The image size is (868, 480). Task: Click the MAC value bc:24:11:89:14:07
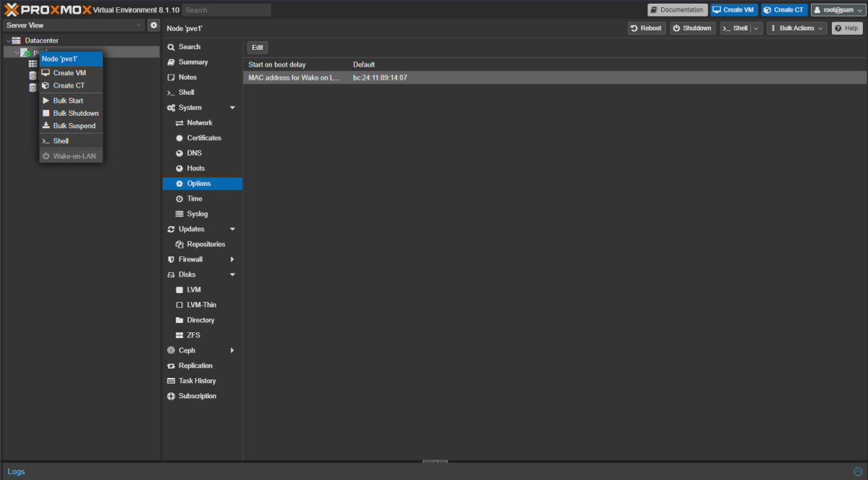[x=380, y=77]
